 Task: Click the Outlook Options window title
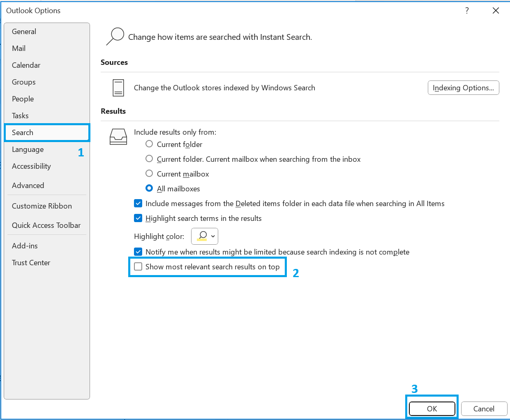[x=33, y=11]
